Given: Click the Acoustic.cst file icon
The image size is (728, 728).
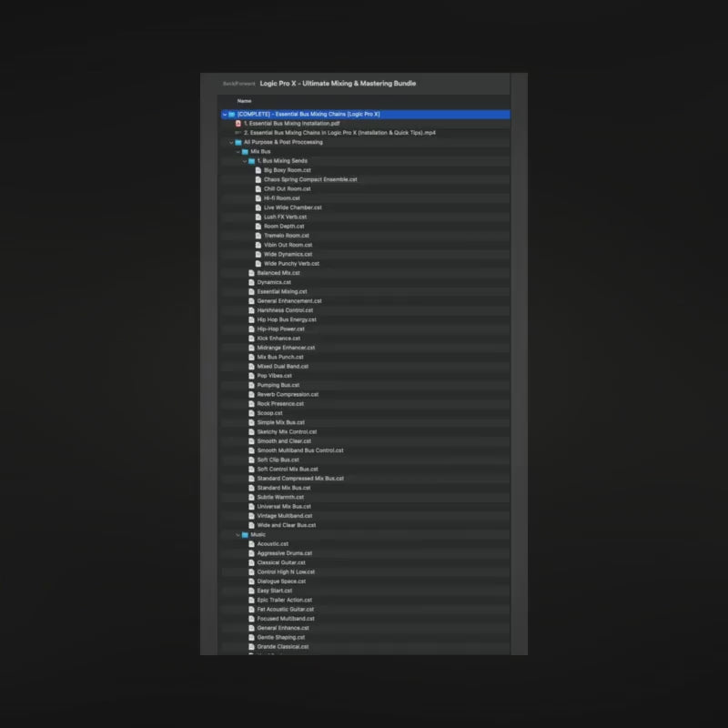Looking at the screenshot, I should [251, 544].
